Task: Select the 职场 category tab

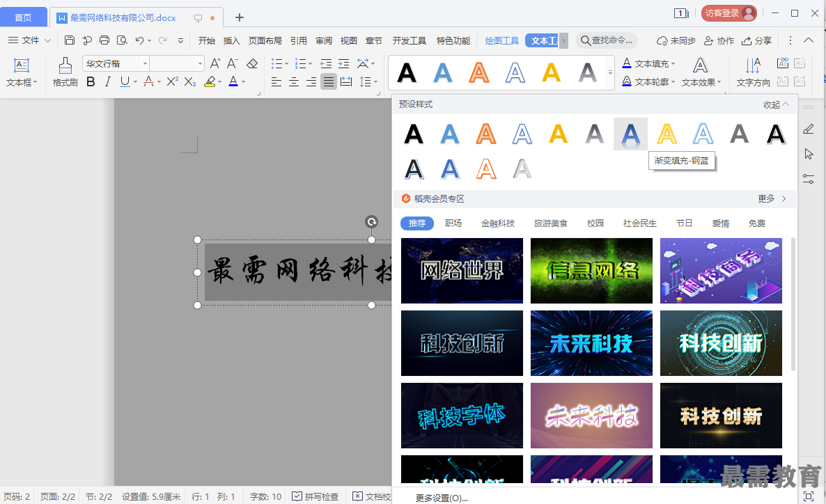Action: [x=453, y=223]
